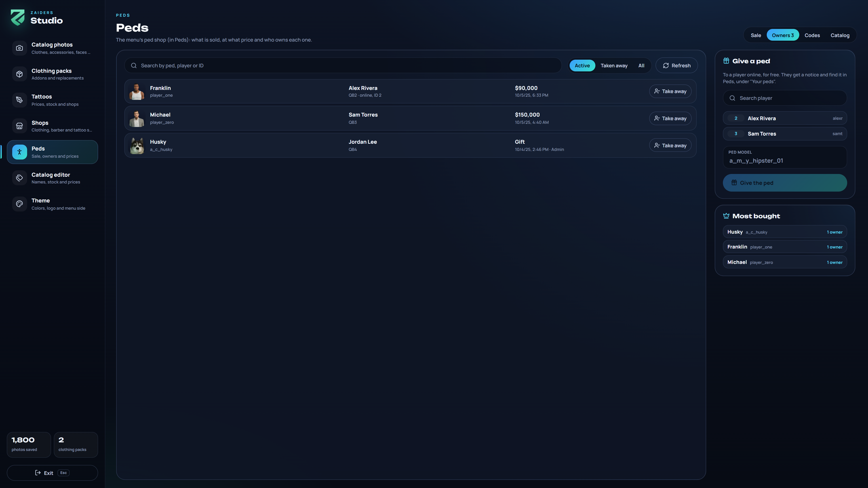Open Catalog editor tag icon
This screenshot has height=488, width=868.
pos(19,178)
